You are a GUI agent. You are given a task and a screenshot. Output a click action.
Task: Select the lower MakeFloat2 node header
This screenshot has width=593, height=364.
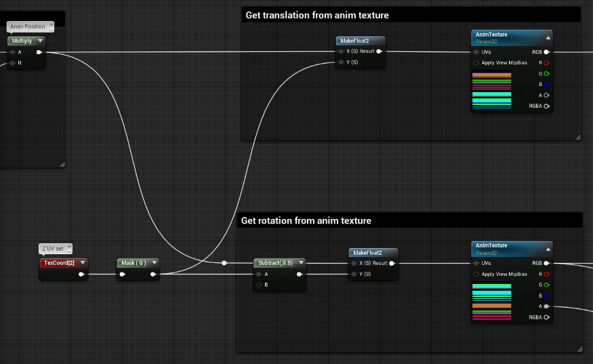pyautogui.click(x=373, y=252)
